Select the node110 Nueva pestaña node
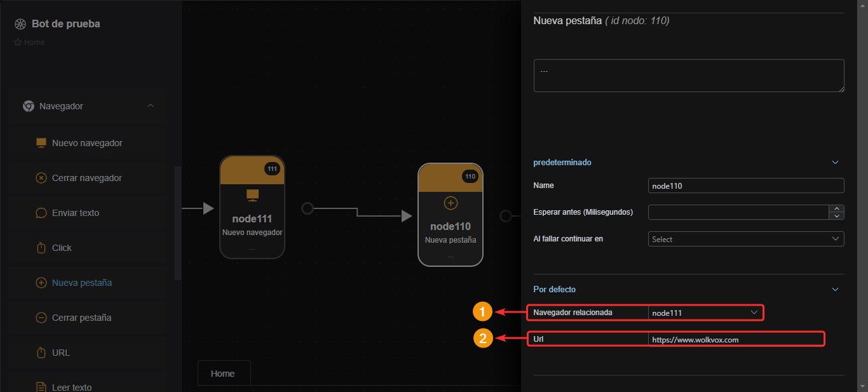Screen dimensions: 868x392 tap(451, 215)
